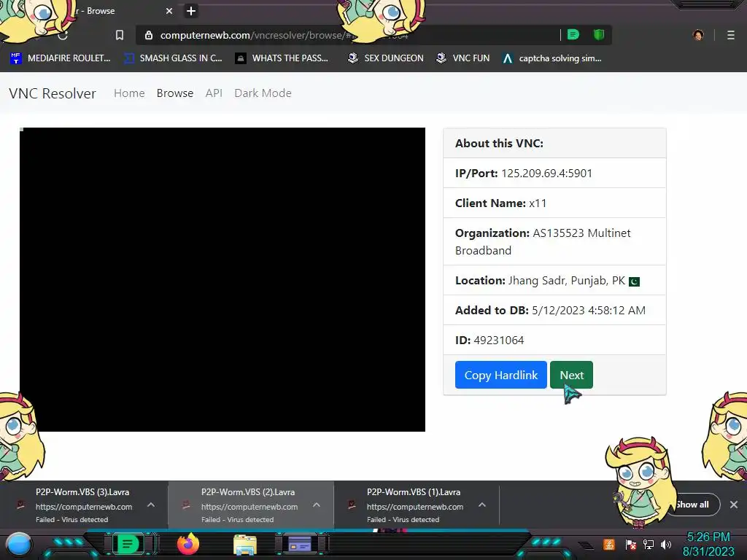Select Organization text AS135523 Multinet
The height and width of the screenshot is (560, 747).
tap(581, 233)
